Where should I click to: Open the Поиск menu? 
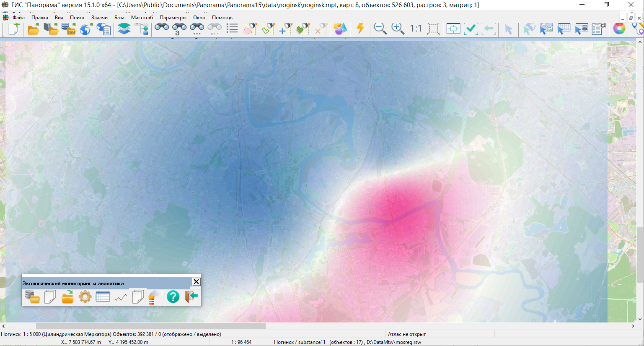pos(77,18)
